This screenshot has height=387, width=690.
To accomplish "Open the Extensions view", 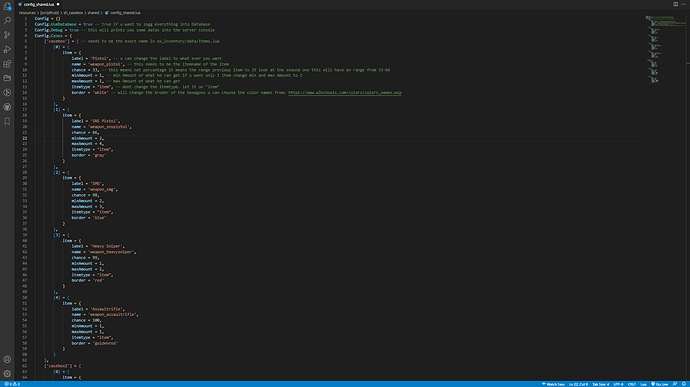I will [x=7, y=64].
